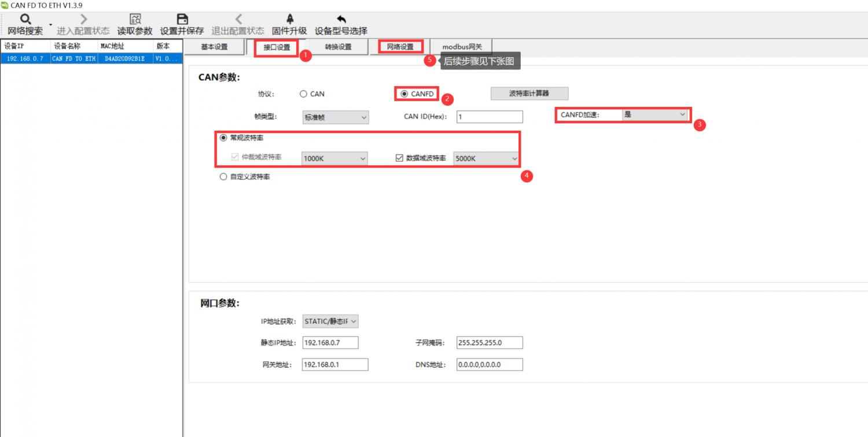Toggle the data domain baud rate (数据域波特率) checkbox

coord(399,158)
